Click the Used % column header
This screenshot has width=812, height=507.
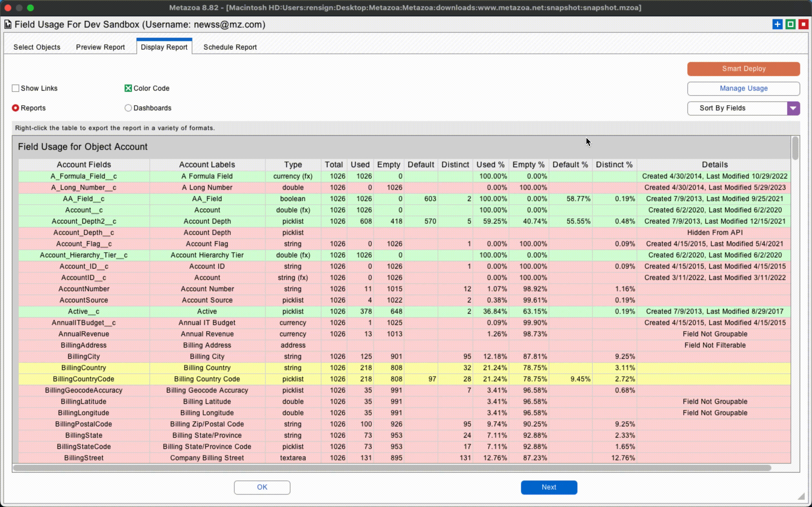[490, 165]
